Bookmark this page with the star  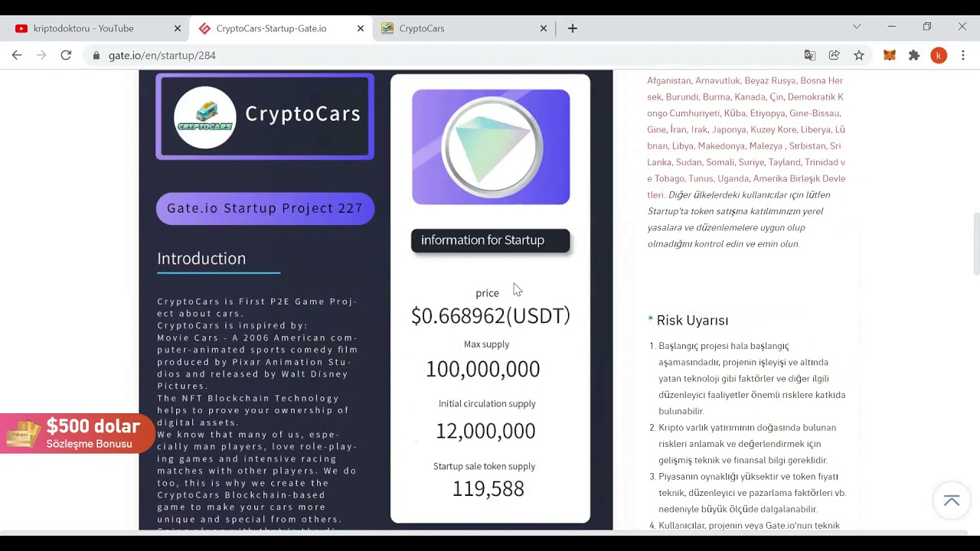859,55
